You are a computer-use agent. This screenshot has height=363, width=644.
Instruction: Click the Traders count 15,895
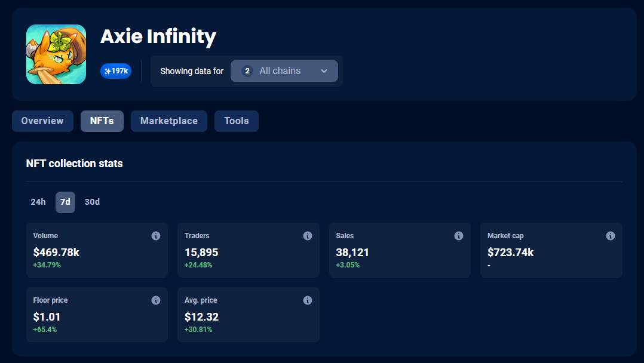tap(201, 252)
